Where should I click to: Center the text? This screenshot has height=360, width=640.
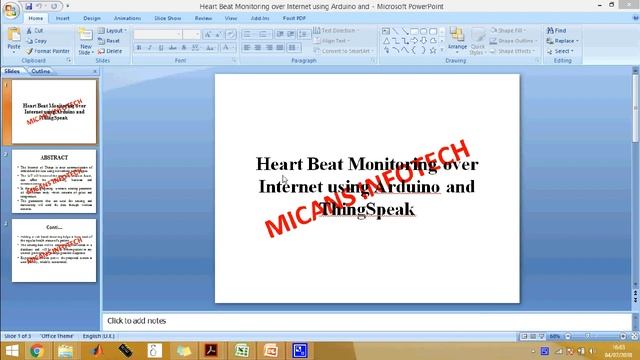(x=258, y=48)
